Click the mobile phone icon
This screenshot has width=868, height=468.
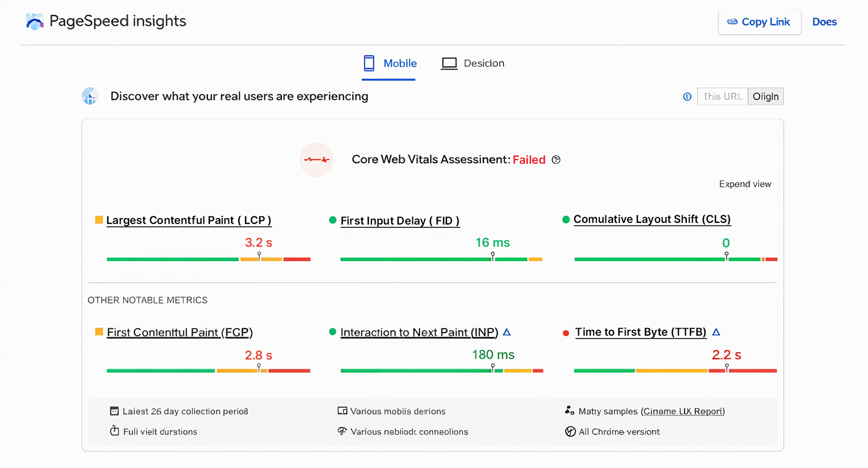369,63
